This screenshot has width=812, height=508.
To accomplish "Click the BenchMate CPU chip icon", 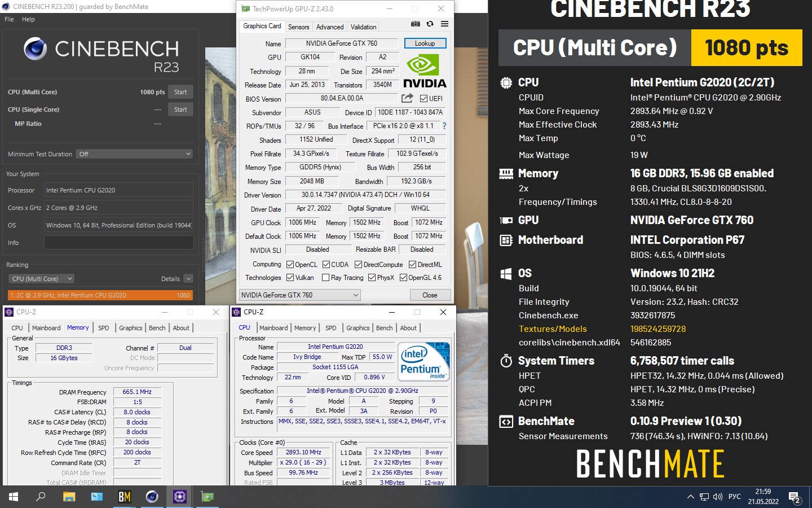I will tap(506, 82).
